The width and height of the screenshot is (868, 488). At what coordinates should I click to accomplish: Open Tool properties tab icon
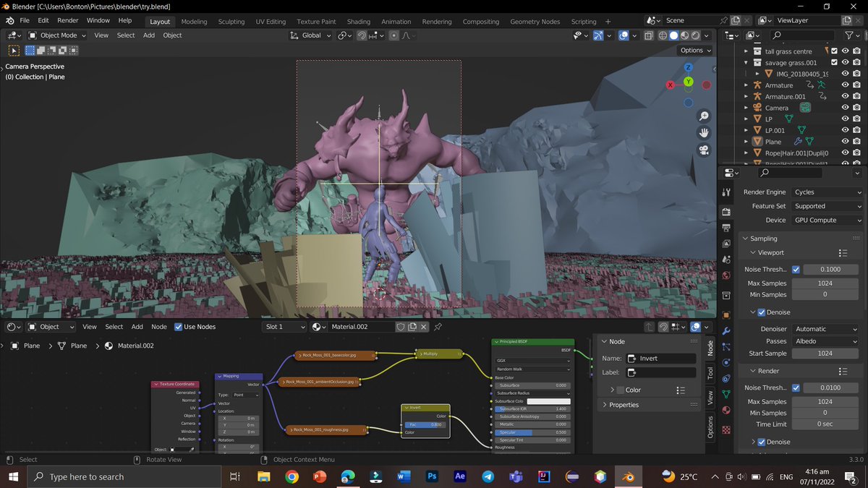727,192
